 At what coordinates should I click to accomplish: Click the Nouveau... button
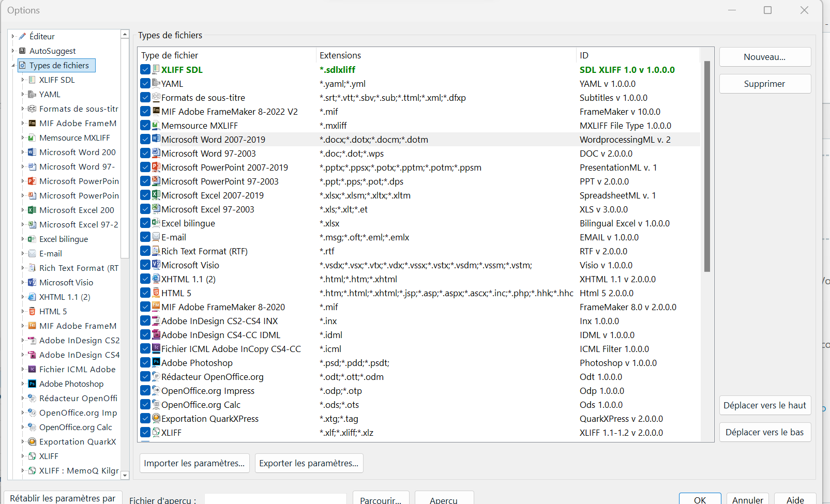click(765, 57)
